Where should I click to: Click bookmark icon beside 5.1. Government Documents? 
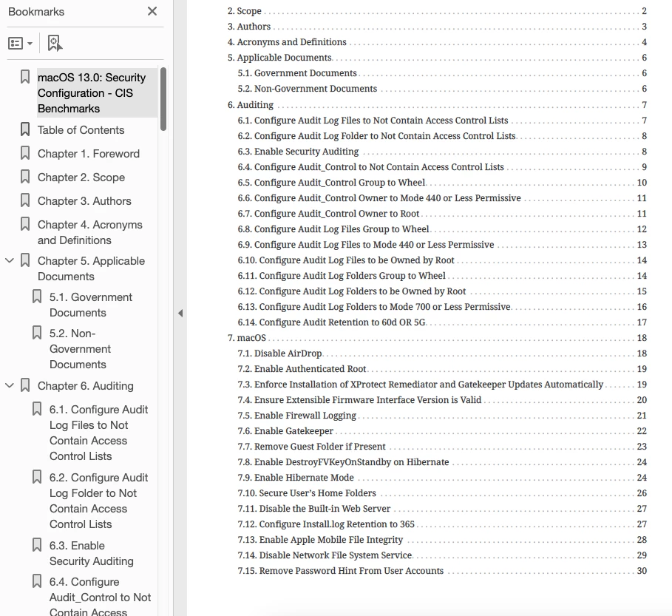click(37, 297)
